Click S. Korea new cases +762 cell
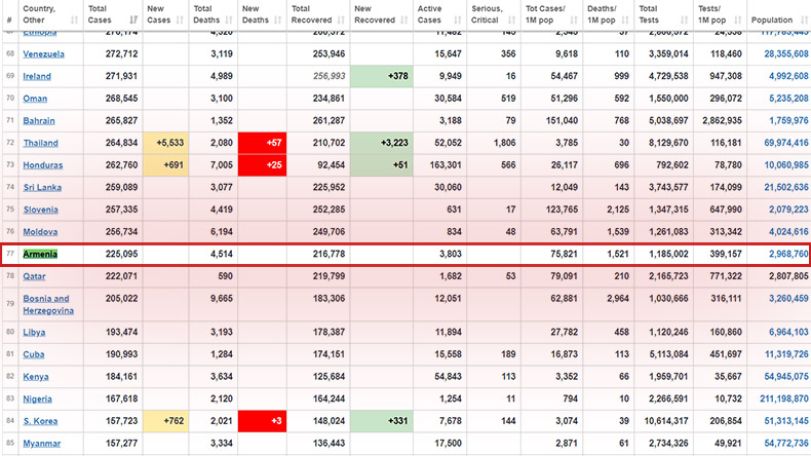 166,421
